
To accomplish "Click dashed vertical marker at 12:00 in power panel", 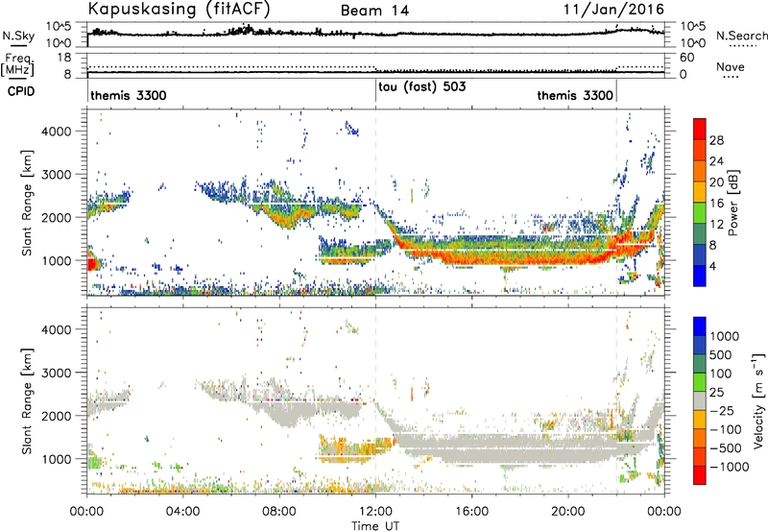I will tap(375, 203).
